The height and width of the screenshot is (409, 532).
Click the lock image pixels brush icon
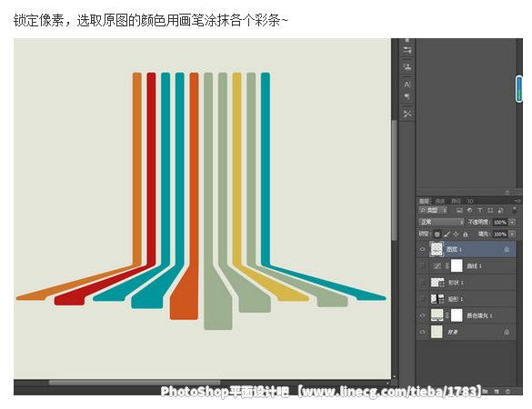447,234
